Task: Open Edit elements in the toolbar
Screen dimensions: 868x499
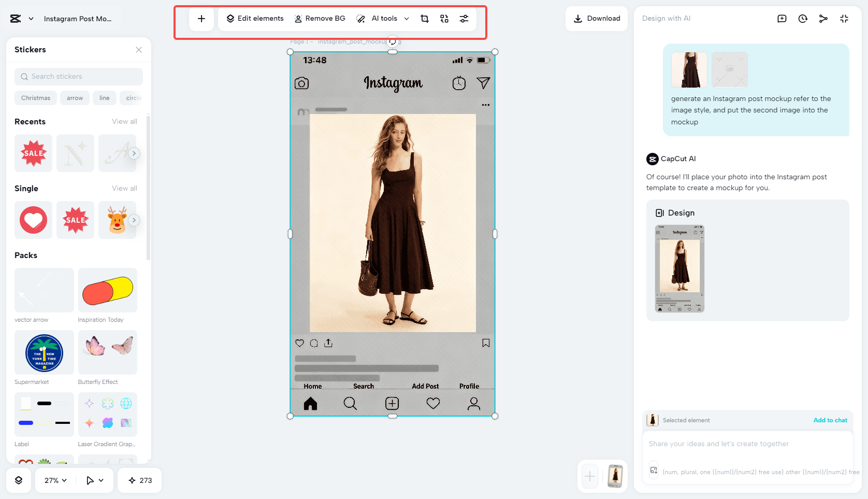Action: pos(254,18)
